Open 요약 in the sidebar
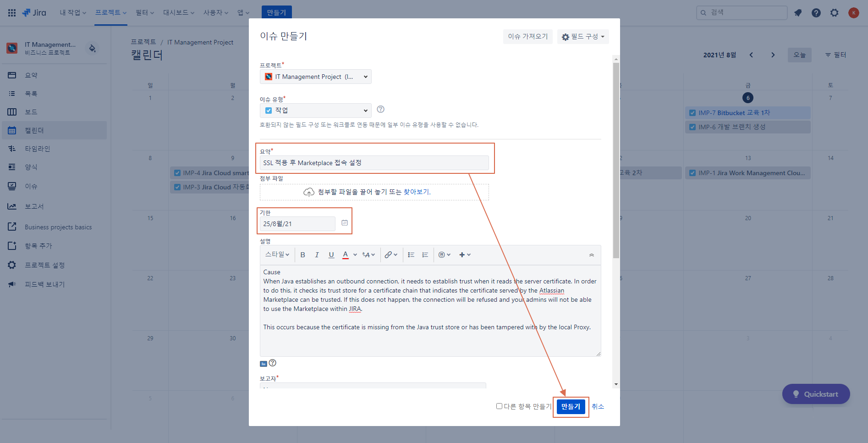Viewport: 868px width, 443px height. tap(55, 75)
